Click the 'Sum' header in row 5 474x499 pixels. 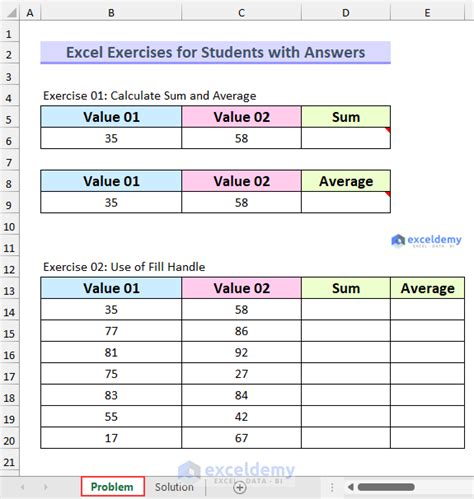(346, 117)
